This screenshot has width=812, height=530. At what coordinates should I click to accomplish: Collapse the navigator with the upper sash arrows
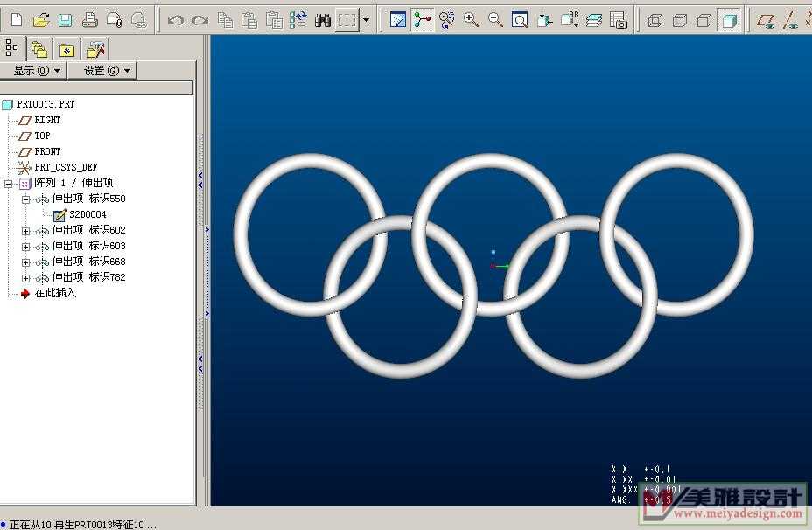click(x=201, y=180)
